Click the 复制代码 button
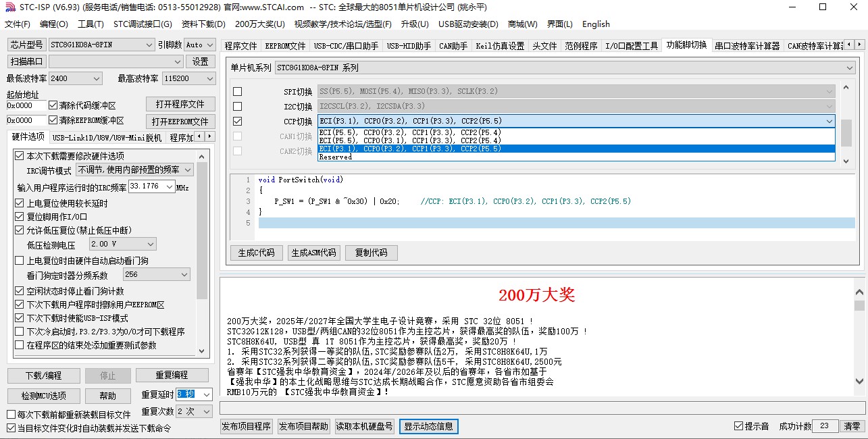The height and width of the screenshot is (439, 868). click(x=371, y=253)
